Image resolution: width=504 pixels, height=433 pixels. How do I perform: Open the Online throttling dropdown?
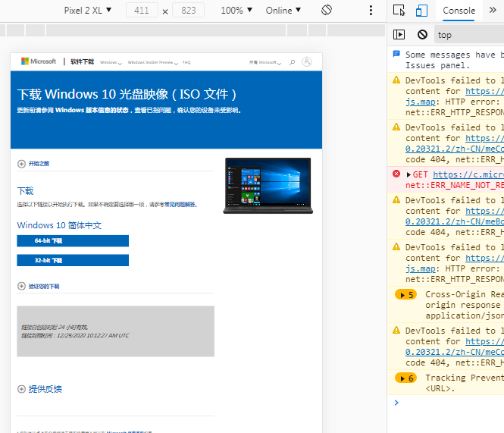283,11
